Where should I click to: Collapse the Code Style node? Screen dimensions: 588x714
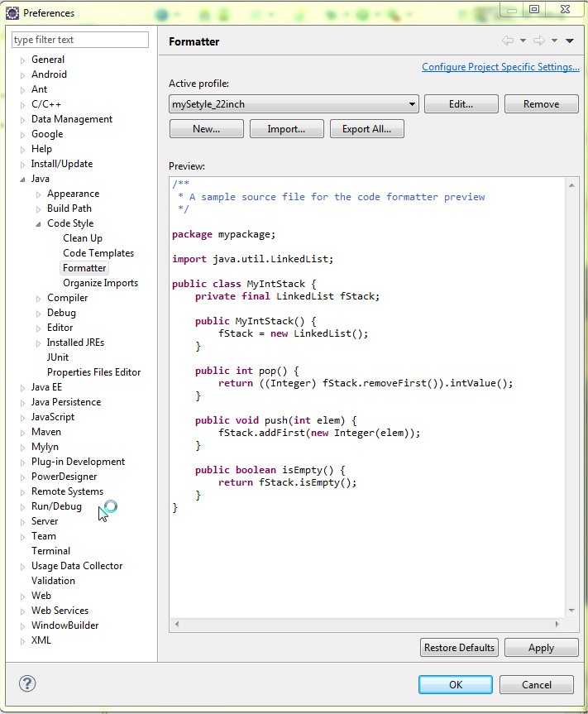click(x=39, y=224)
